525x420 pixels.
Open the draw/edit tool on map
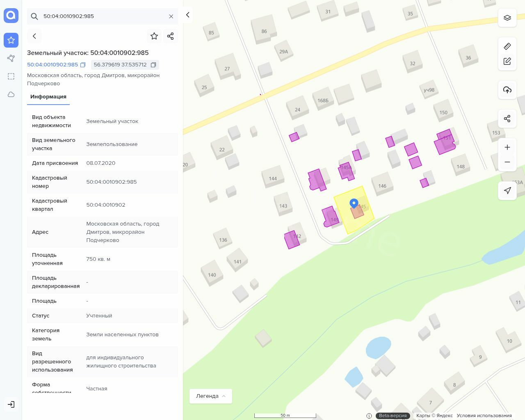(507, 61)
